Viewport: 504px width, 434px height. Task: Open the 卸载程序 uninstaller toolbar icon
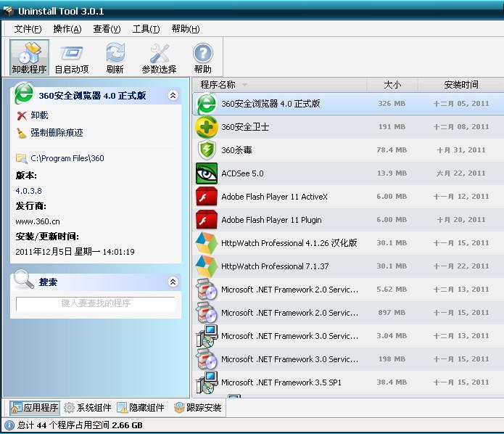(x=29, y=57)
